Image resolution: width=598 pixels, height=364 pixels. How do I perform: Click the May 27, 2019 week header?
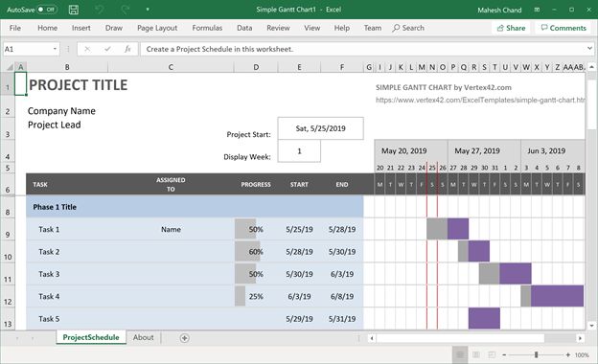(484, 151)
